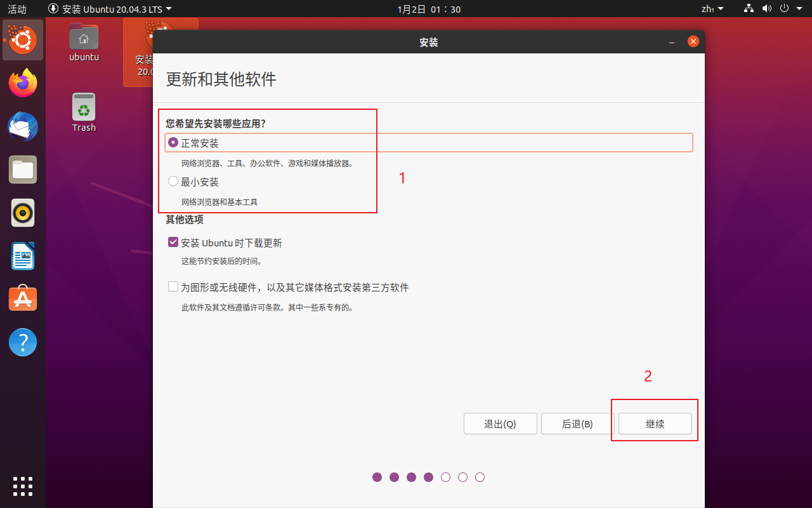
Task: Select the ubuntu home folder on desktop
Action: point(84,42)
